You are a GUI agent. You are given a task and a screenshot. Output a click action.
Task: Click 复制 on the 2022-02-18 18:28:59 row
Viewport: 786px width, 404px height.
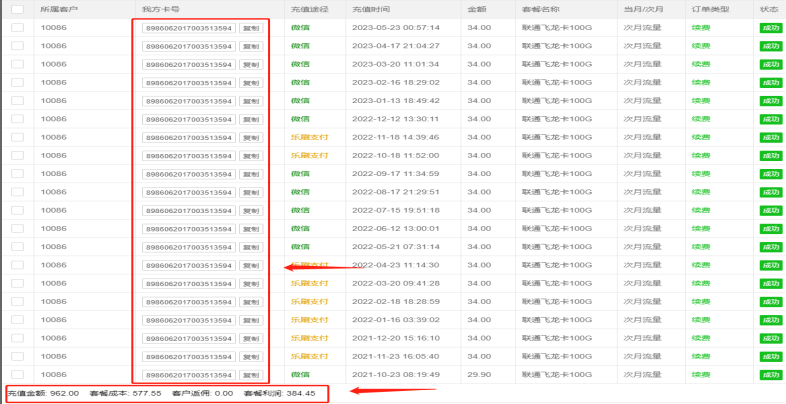coord(251,302)
